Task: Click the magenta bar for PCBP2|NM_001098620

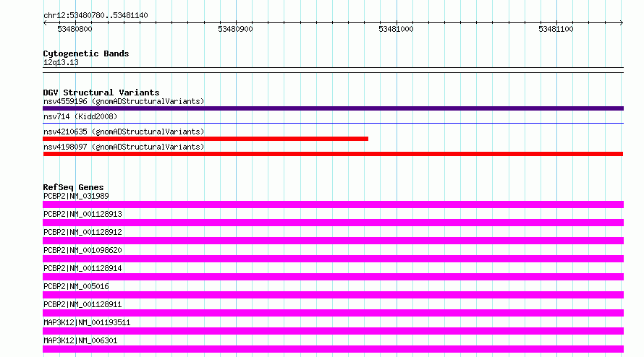Action: tap(333, 259)
